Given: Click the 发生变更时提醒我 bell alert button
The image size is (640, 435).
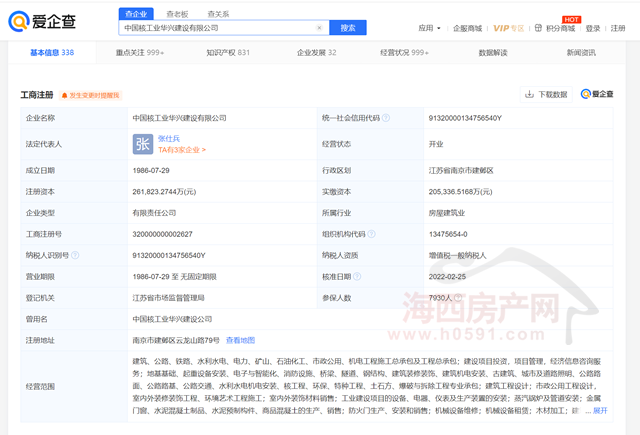Looking at the screenshot, I should (91, 95).
